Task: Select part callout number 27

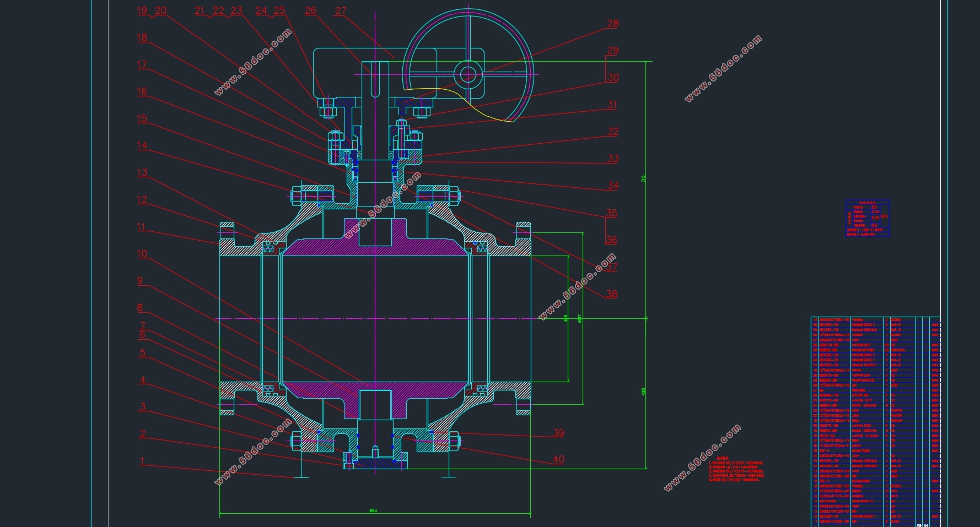Action: pyautogui.click(x=341, y=10)
